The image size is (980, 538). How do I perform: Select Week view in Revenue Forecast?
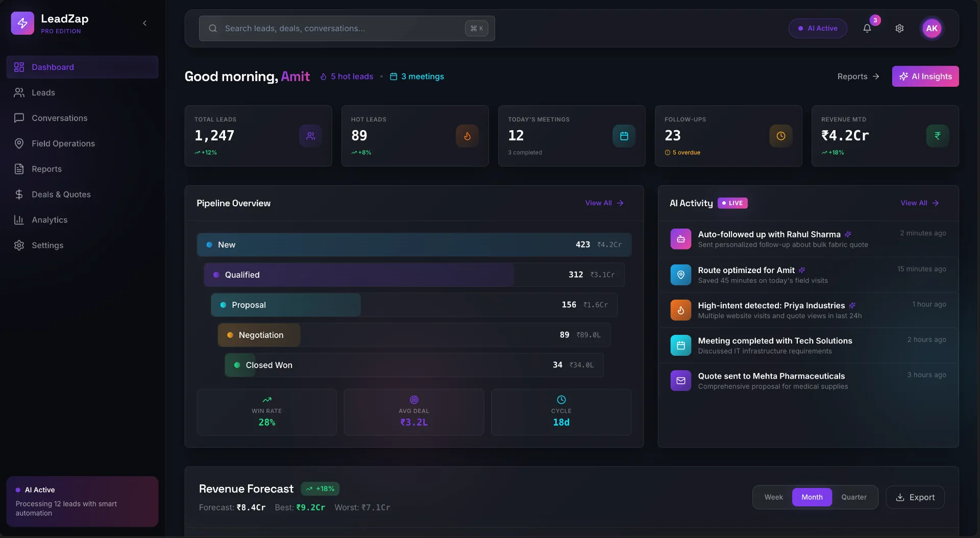pyautogui.click(x=773, y=497)
